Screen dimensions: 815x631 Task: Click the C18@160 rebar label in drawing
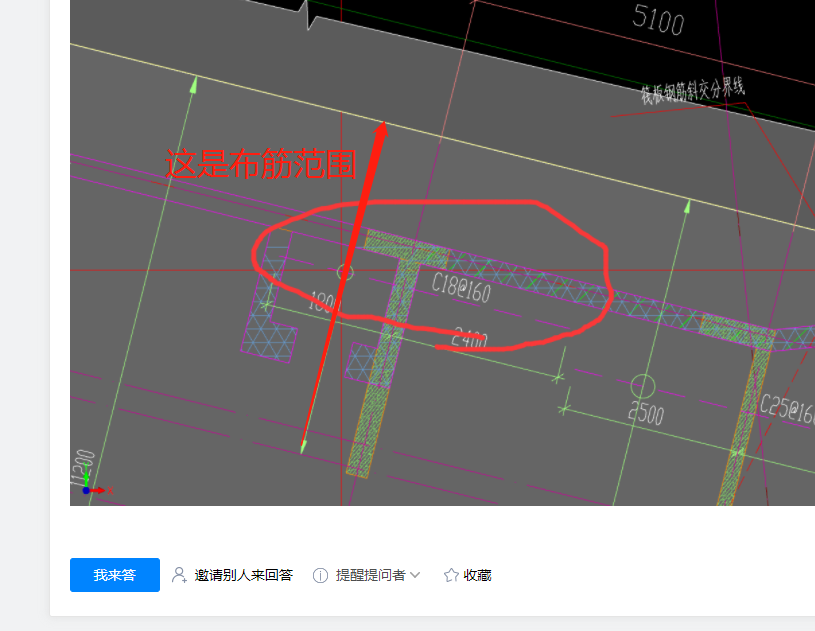click(462, 288)
